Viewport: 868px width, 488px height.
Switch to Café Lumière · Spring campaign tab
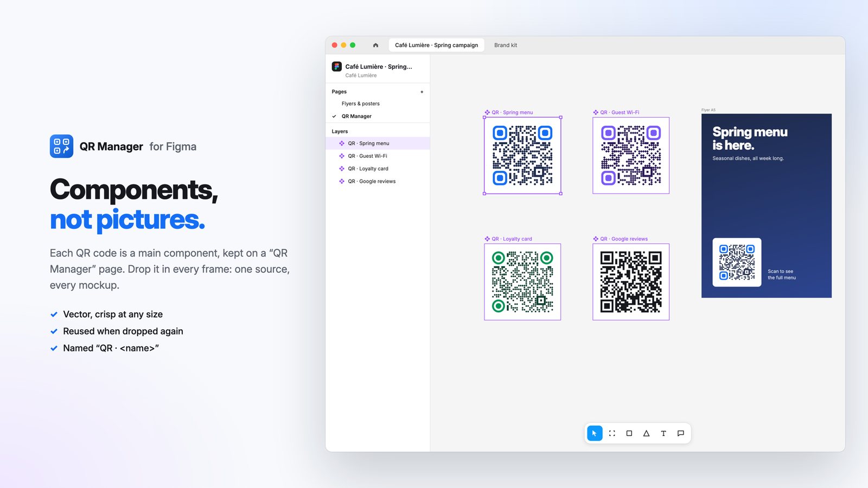point(436,45)
